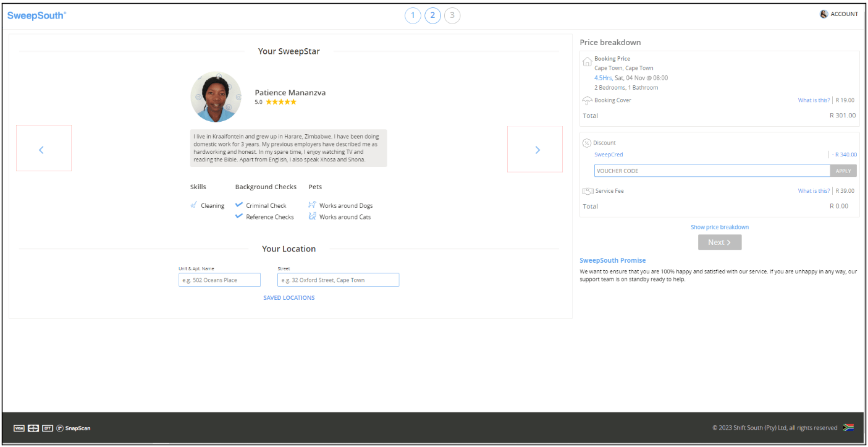Select booking step 1

point(413,15)
